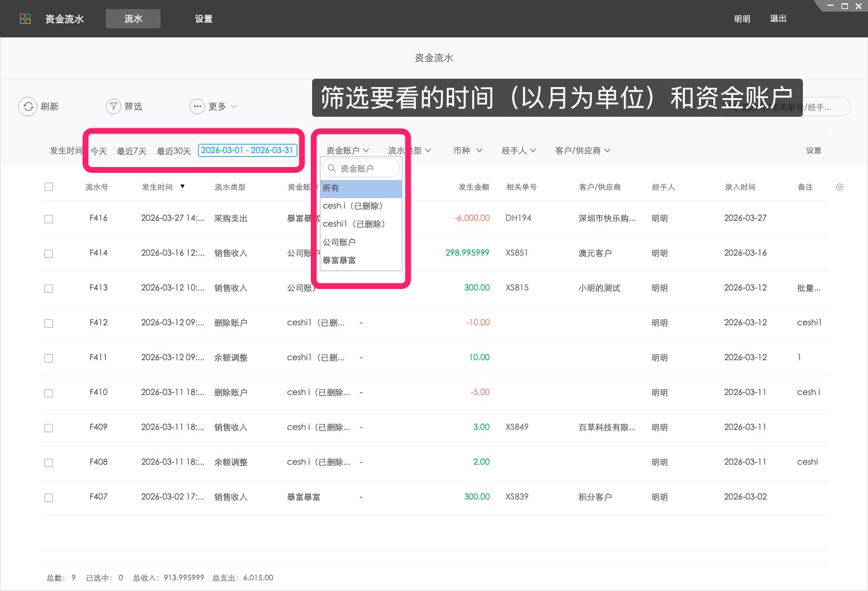The image size is (868, 591).
Task: Click customer 澳元客户
Action: pyautogui.click(x=595, y=254)
